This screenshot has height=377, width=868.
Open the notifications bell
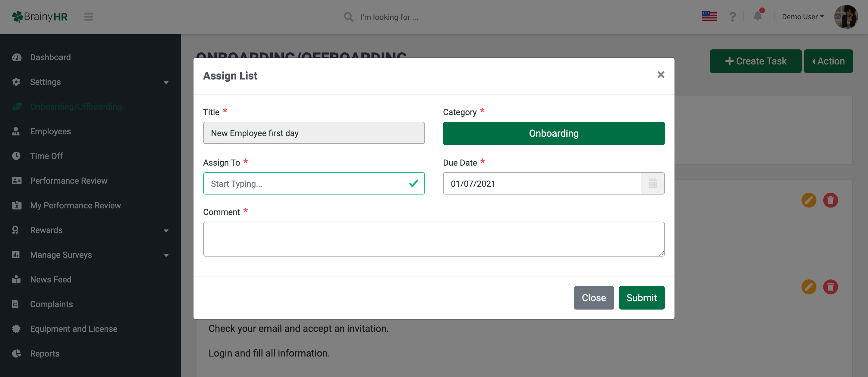click(758, 15)
